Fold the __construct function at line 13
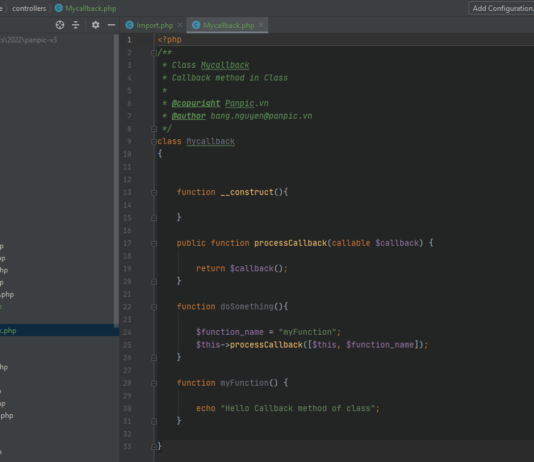Image resolution: width=534 pixels, height=462 pixels. (x=154, y=193)
